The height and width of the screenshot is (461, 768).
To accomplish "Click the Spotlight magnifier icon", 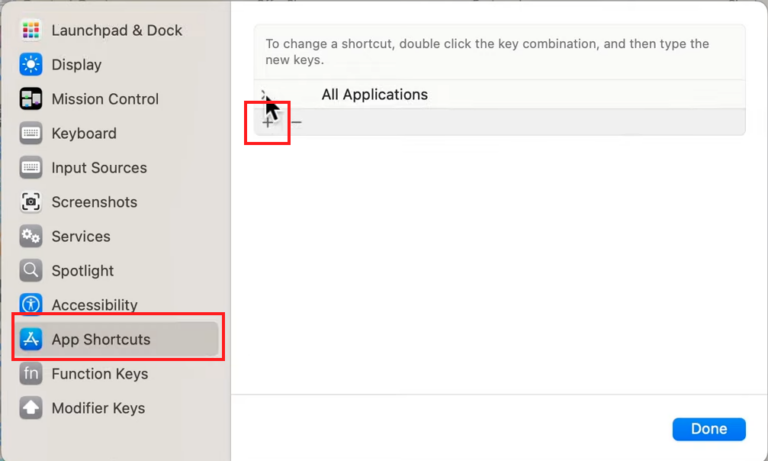I will coord(32,271).
